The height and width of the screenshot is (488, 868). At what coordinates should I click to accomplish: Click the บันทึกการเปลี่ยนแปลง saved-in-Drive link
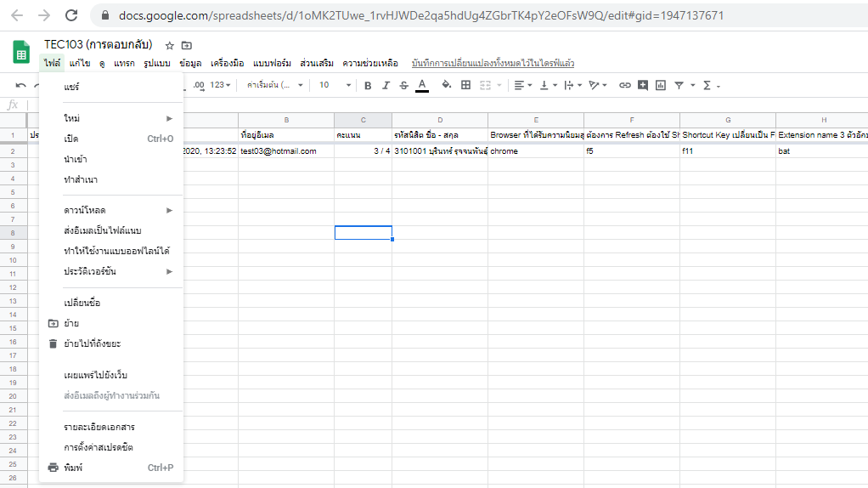tap(493, 64)
